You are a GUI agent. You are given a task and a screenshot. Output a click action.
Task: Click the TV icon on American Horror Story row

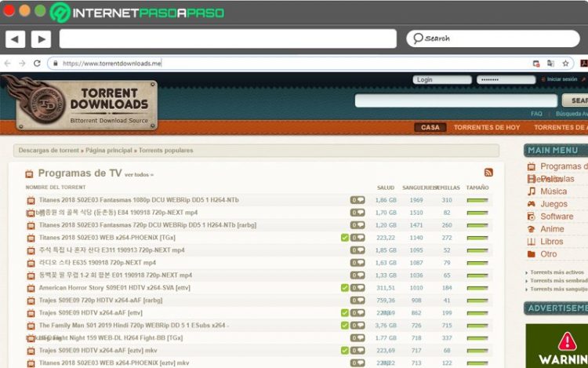31,288
